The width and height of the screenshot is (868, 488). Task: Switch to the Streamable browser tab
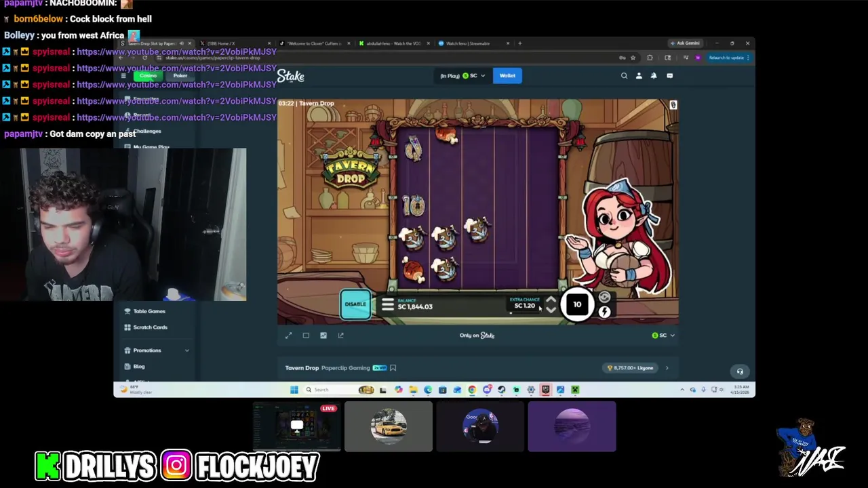click(473, 43)
